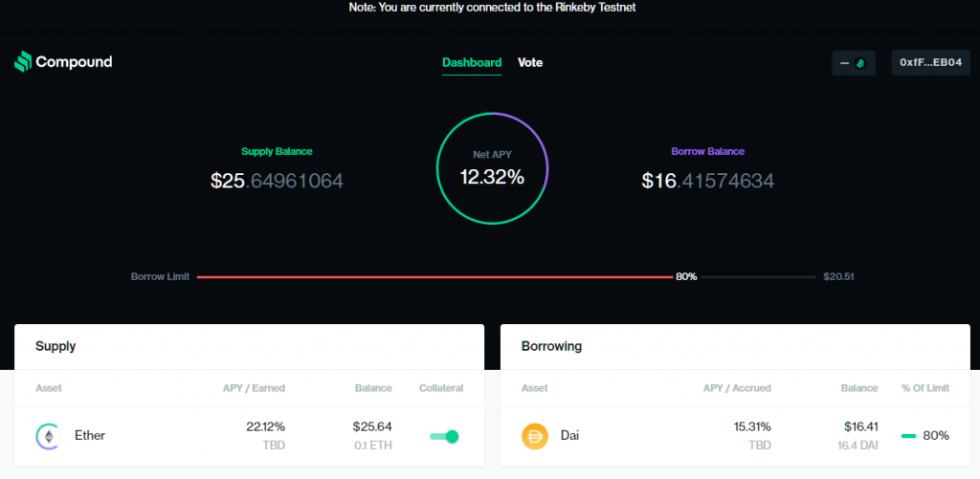Click the 80% borrow limit marker
The width and height of the screenshot is (980, 479).
tap(686, 276)
